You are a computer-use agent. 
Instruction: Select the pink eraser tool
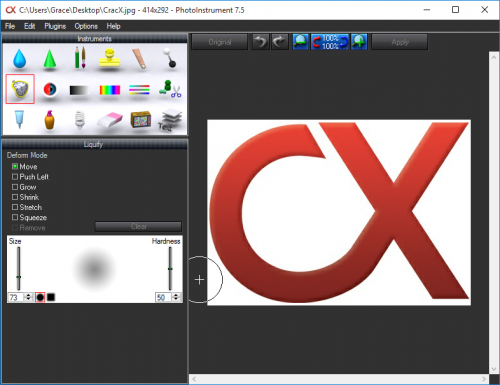pos(110,120)
